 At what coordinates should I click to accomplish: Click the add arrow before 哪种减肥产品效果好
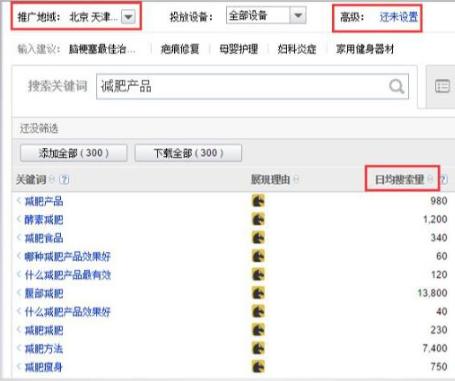[x=19, y=256]
